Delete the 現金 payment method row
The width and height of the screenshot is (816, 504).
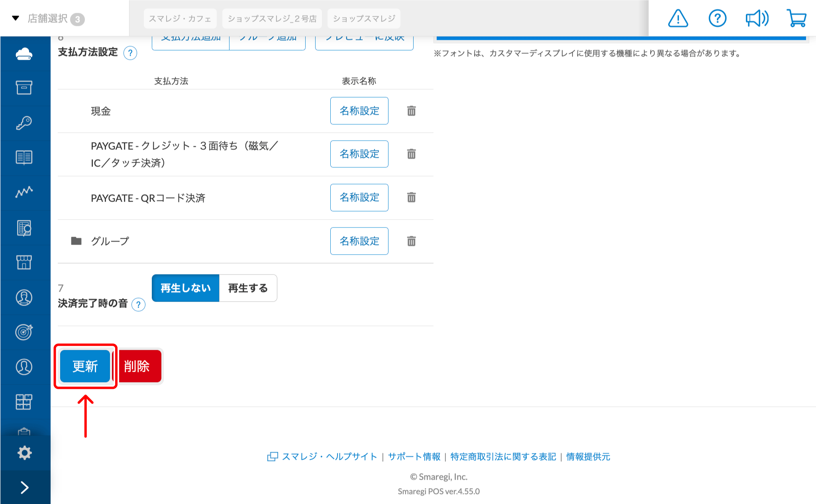coord(412,111)
